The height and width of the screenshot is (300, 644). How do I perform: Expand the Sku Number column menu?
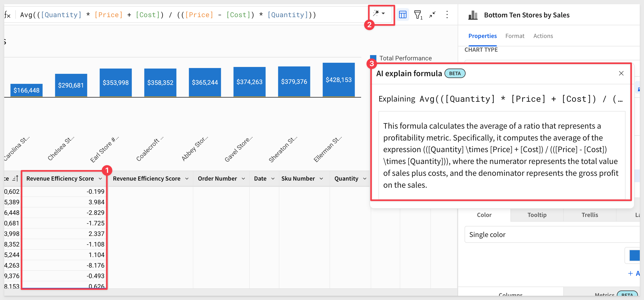tap(321, 179)
